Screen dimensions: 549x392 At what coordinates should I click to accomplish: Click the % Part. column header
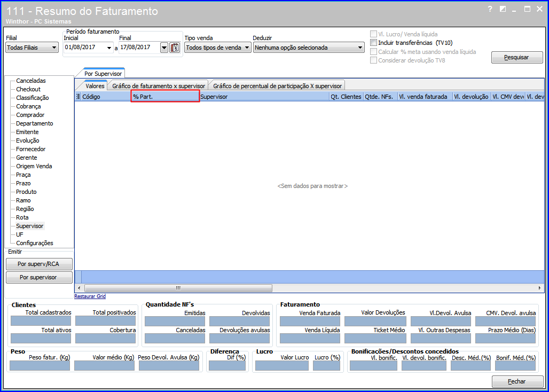tap(165, 96)
